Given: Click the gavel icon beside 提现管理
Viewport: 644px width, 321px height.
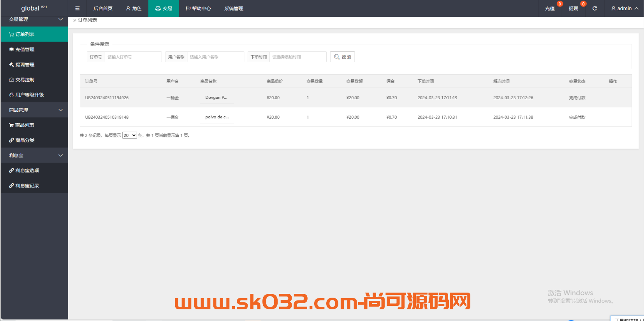Looking at the screenshot, I should click(12, 65).
